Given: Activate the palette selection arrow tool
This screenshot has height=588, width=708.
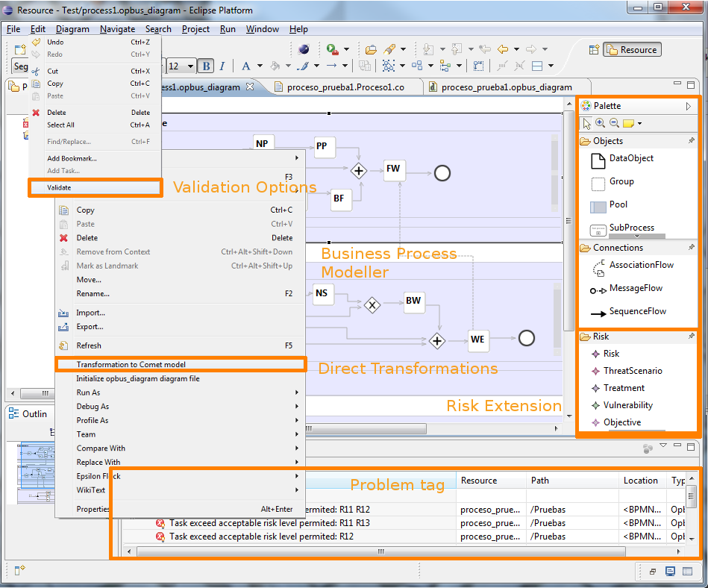Looking at the screenshot, I should (x=587, y=123).
